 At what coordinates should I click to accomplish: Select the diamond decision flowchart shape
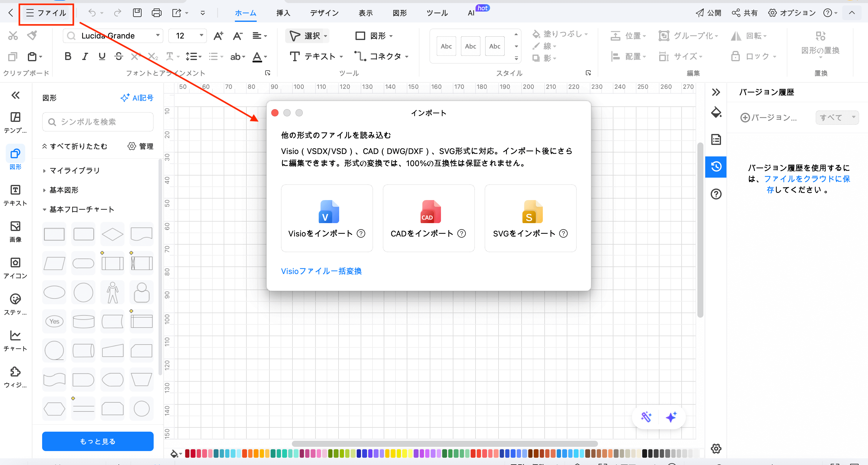tap(112, 234)
